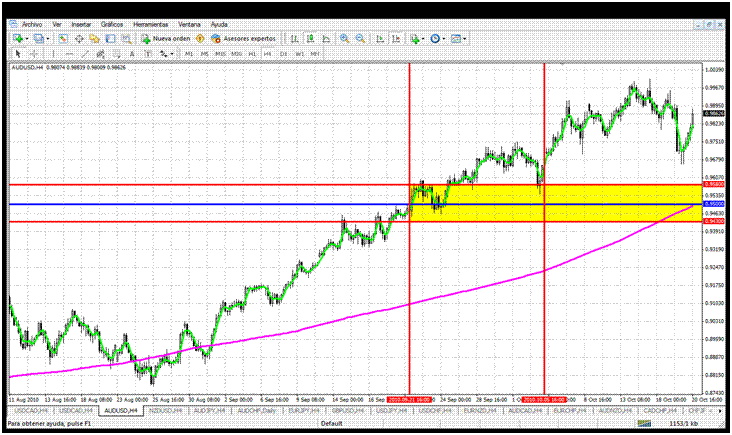Select the cursor arrow tool
Viewport: 732px width, 435px height.
(x=17, y=53)
